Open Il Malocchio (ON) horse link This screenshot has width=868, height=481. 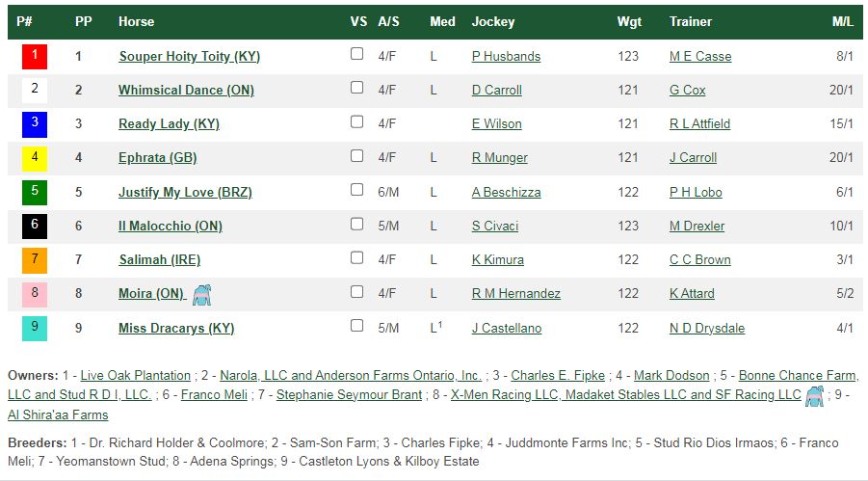[170, 227]
